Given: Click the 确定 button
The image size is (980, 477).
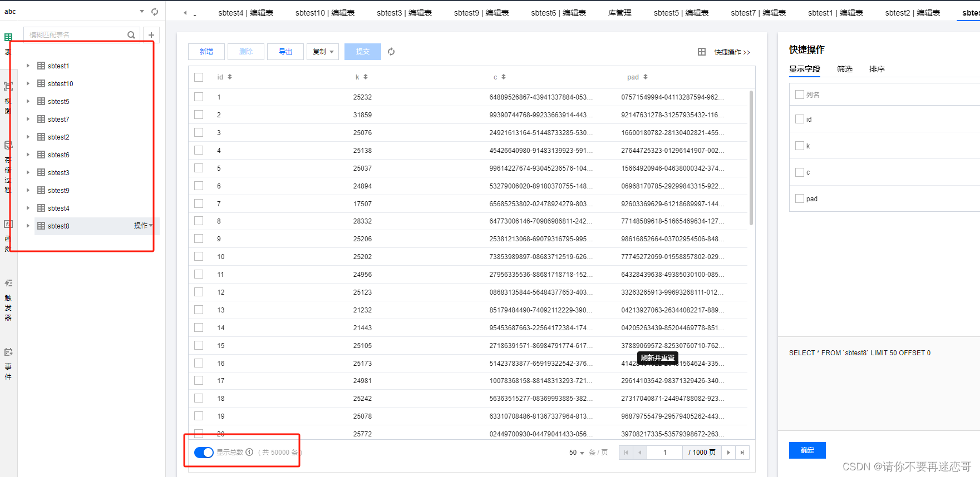Looking at the screenshot, I should (x=807, y=450).
